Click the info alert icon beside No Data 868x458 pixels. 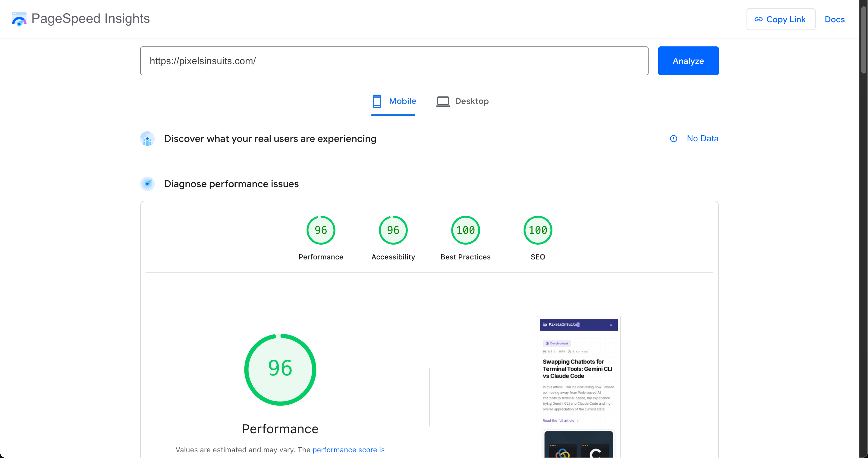pyautogui.click(x=673, y=138)
